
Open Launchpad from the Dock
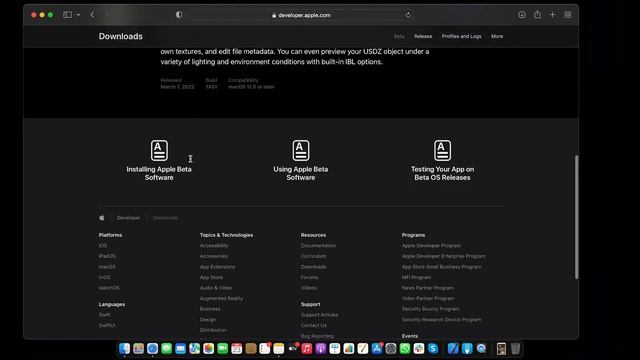tap(138, 349)
